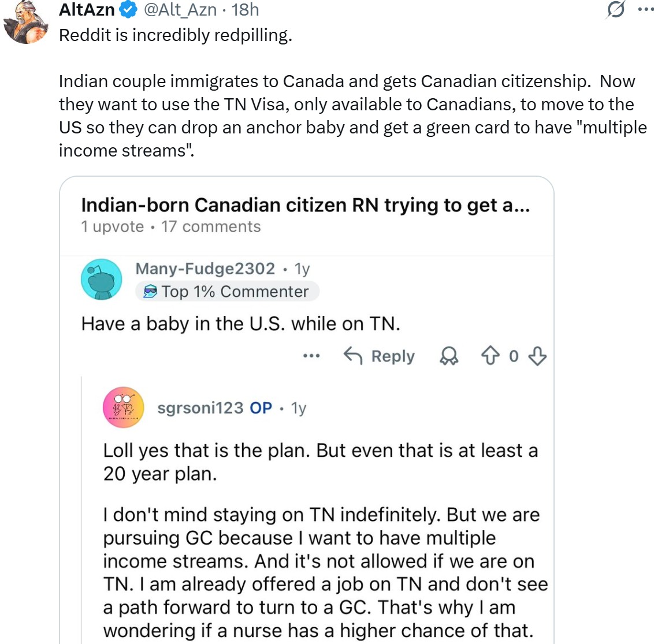Open the Grok explain icon on tweet

click(x=616, y=10)
